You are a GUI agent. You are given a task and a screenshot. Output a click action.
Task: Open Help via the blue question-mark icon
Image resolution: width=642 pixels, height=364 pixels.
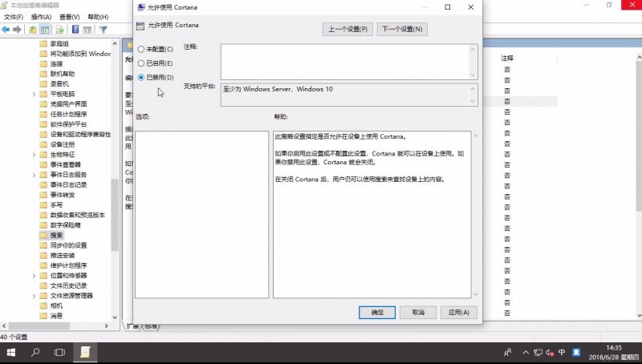(x=75, y=30)
